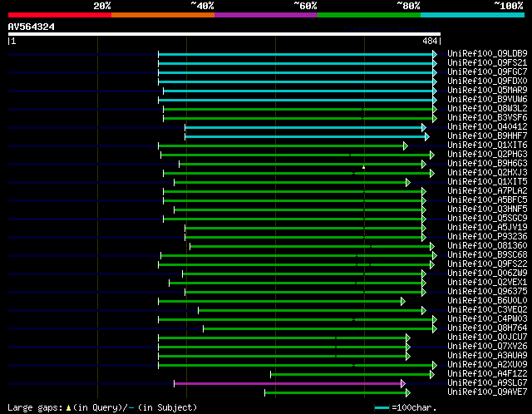Click the purple ~60% identity legend segment
This screenshot has width=532, height=414.
(x=266, y=15)
